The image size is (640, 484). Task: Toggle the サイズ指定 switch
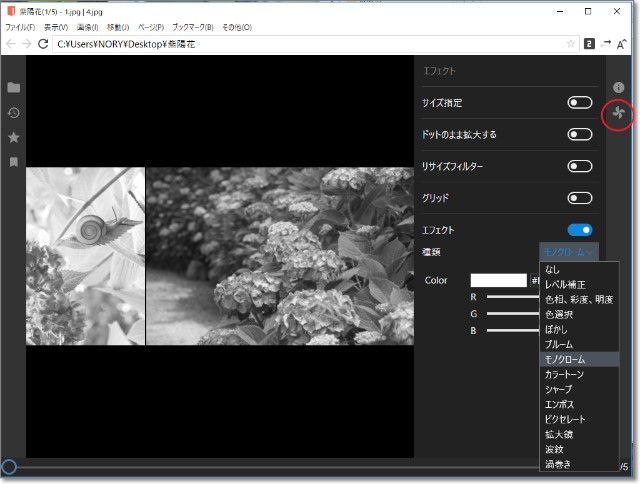point(579,103)
